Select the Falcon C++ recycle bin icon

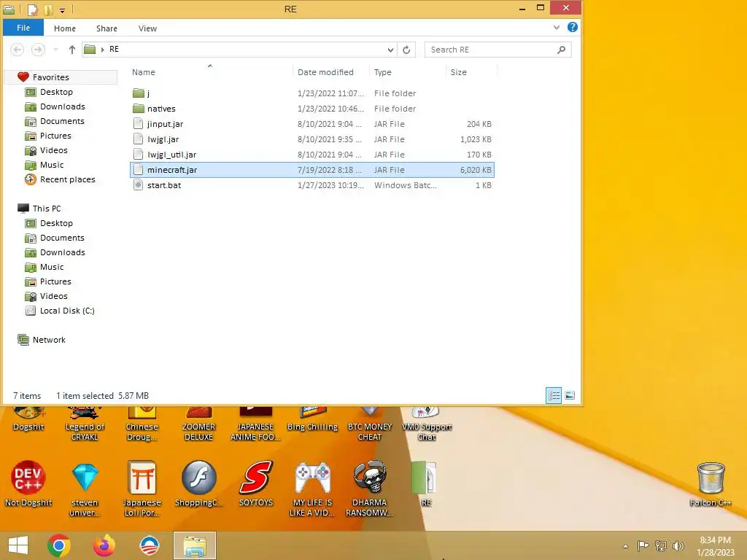point(711,483)
